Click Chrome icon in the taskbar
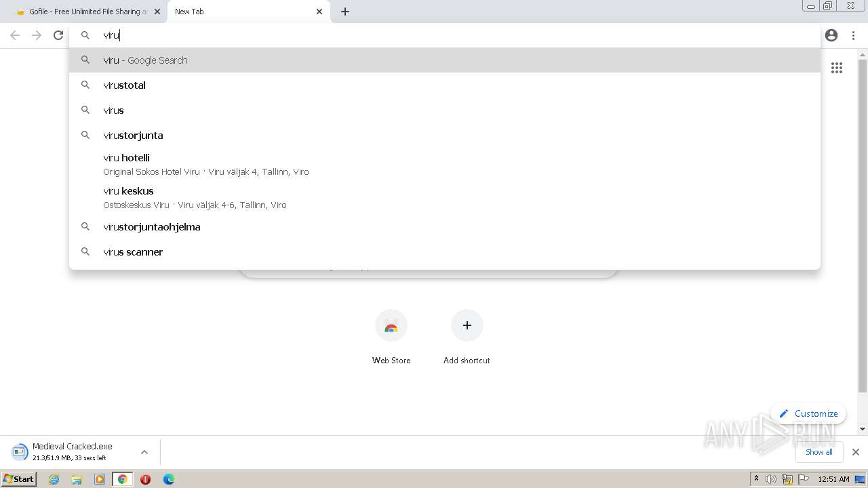Screen dimensions: 868x488 (x=123, y=479)
